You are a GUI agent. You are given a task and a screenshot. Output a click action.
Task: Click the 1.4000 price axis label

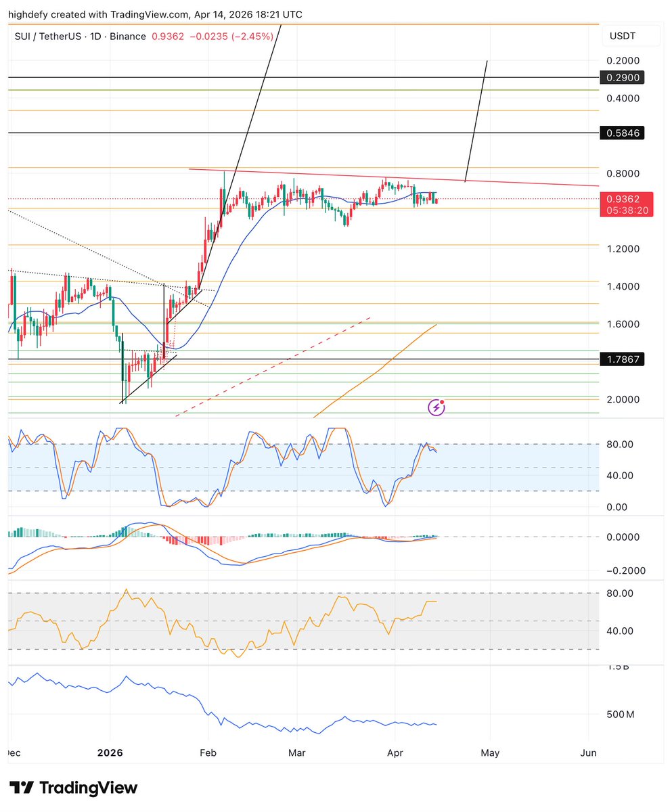pyautogui.click(x=622, y=286)
